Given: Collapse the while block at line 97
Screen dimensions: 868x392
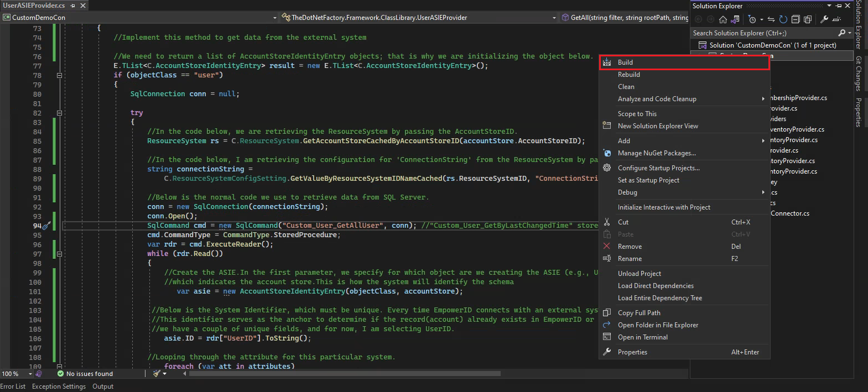Looking at the screenshot, I should (59, 254).
